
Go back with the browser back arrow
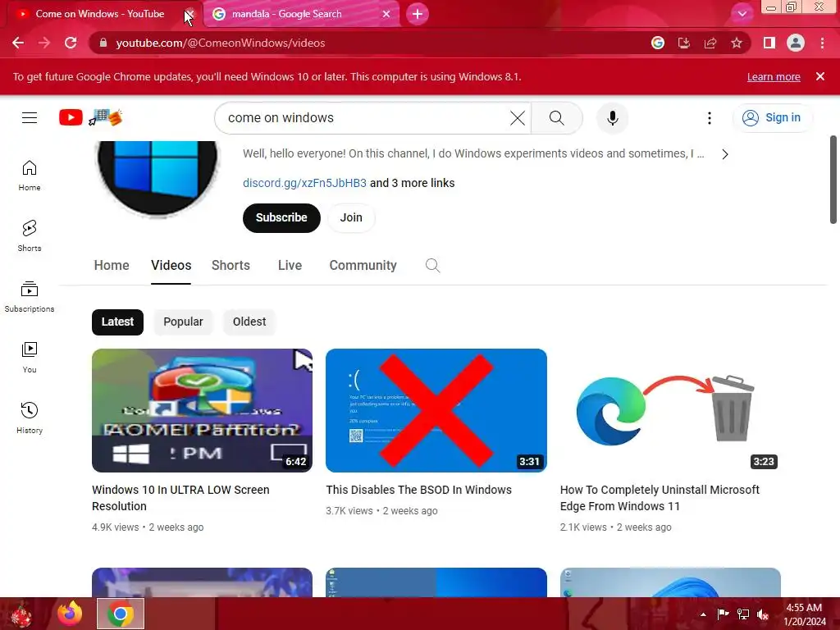(x=18, y=43)
